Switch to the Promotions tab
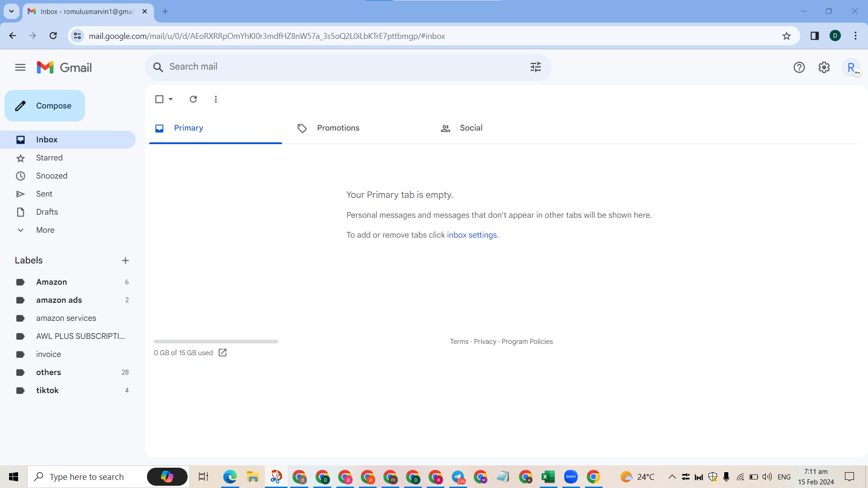The height and width of the screenshot is (488, 868). (359, 128)
